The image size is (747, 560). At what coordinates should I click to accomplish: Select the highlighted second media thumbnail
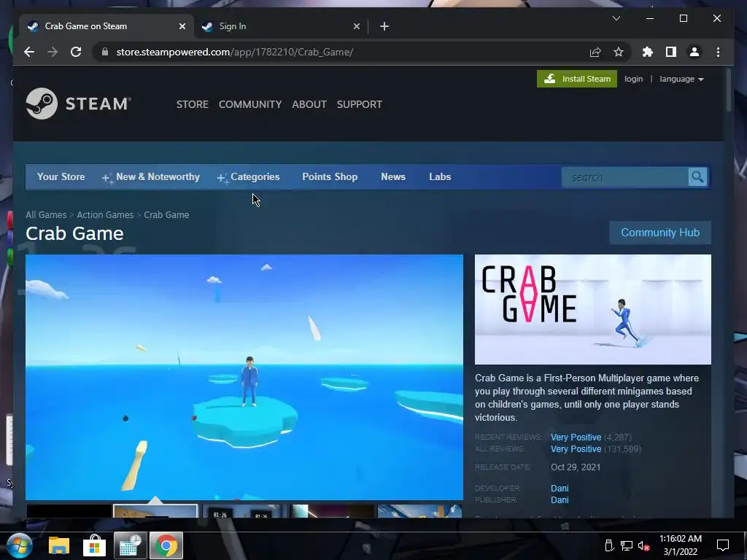tap(155, 511)
